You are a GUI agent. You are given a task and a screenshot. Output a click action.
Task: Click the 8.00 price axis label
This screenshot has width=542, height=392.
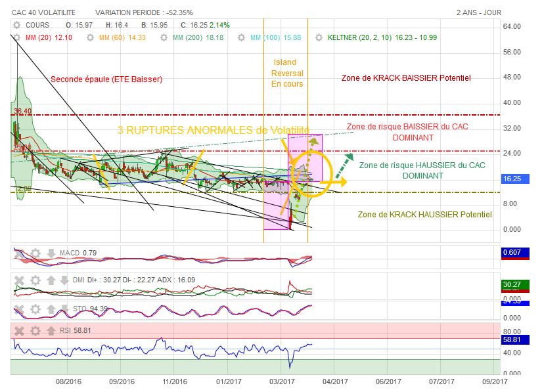click(x=510, y=204)
